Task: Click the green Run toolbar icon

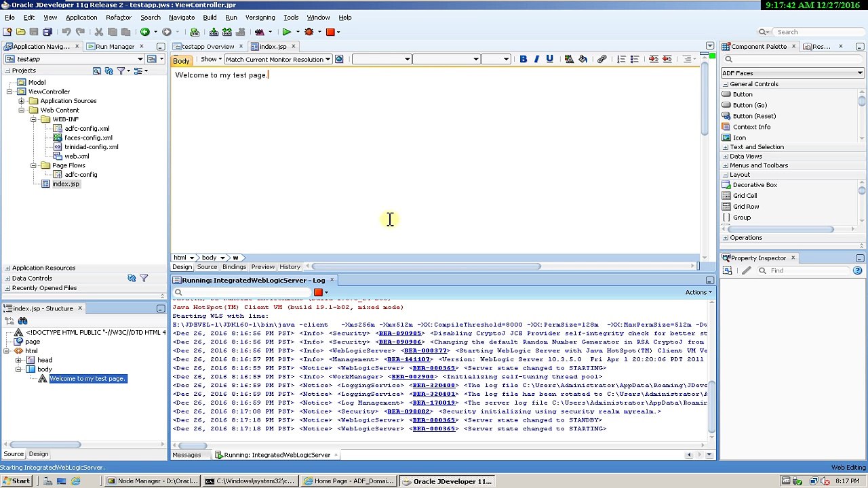Action: (x=287, y=32)
